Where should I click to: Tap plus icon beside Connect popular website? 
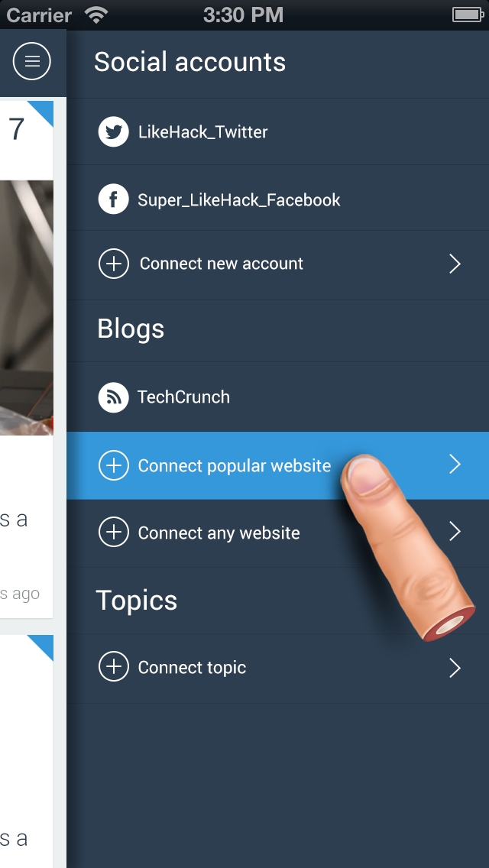[114, 465]
